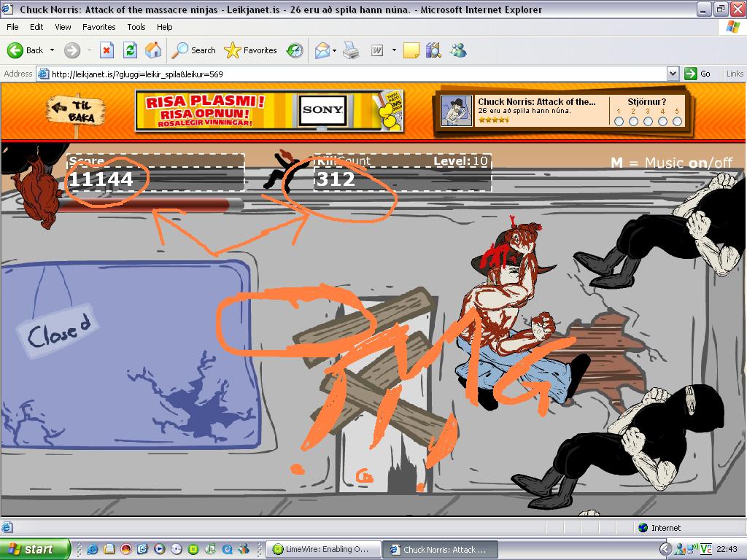Open the Edit with Word dropdown arrow
The height and width of the screenshot is (560, 747).
(x=393, y=50)
